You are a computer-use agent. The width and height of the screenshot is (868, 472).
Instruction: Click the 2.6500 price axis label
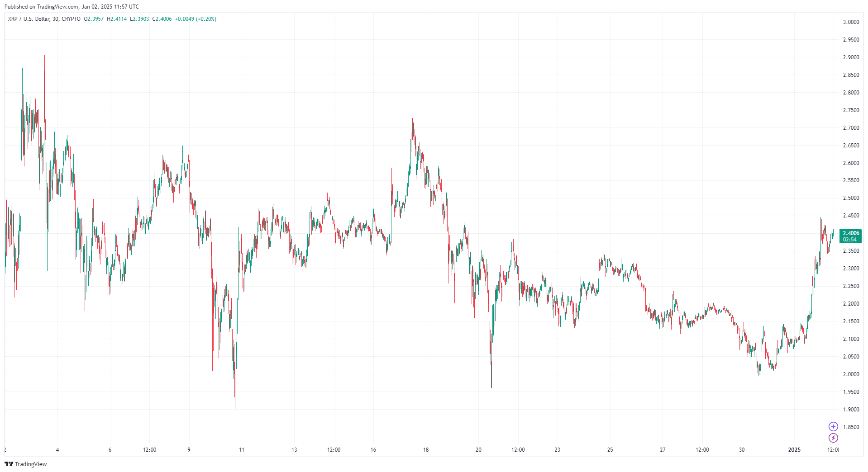[x=851, y=146]
